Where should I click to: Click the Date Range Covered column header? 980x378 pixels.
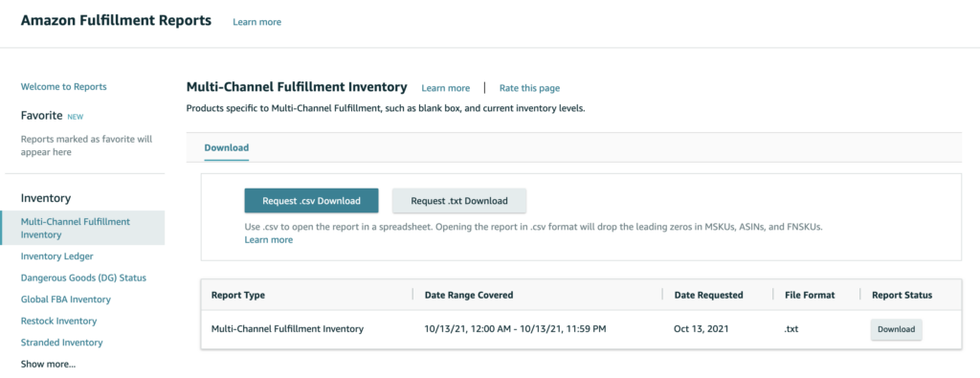pyautogui.click(x=469, y=295)
